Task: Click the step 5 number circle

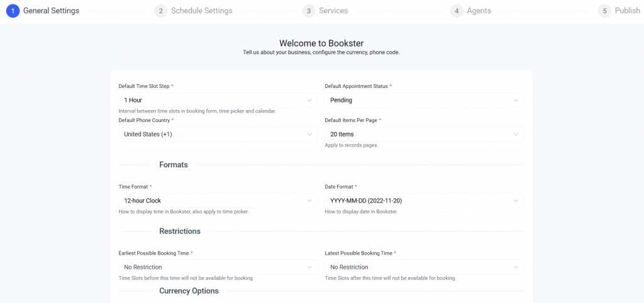Action: click(604, 11)
